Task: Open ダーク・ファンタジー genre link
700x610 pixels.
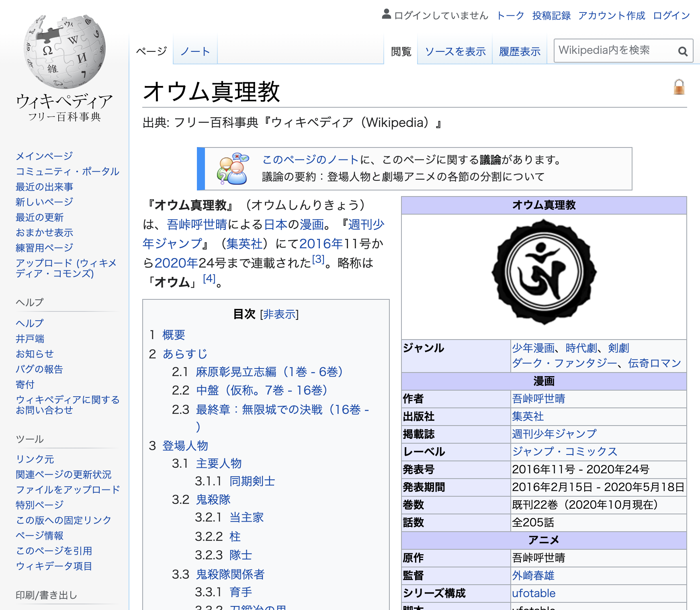Action: [565, 363]
